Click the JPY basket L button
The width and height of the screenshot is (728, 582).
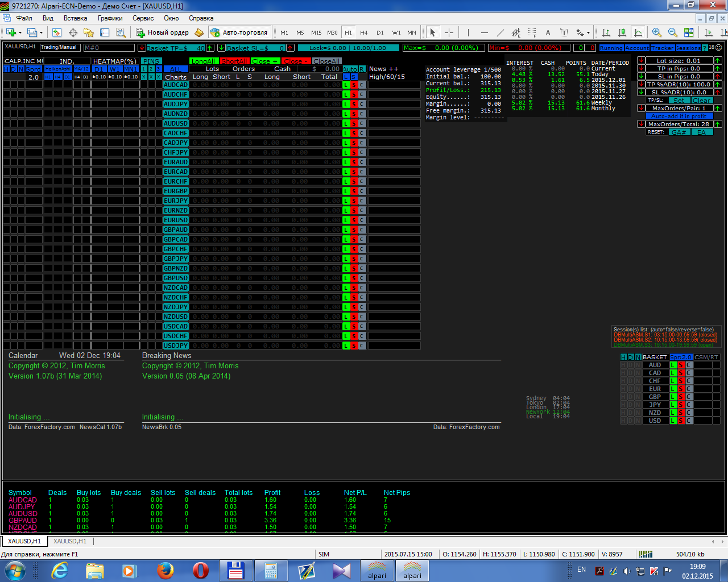pyautogui.click(x=673, y=405)
